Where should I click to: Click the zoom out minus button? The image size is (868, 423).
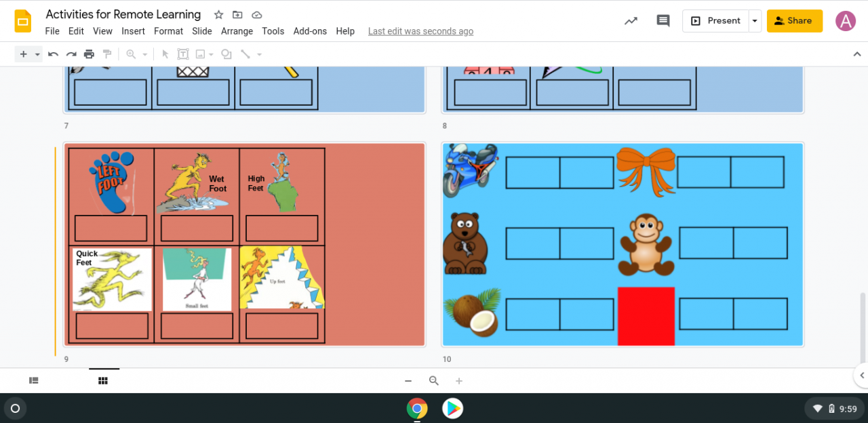point(408,381)
